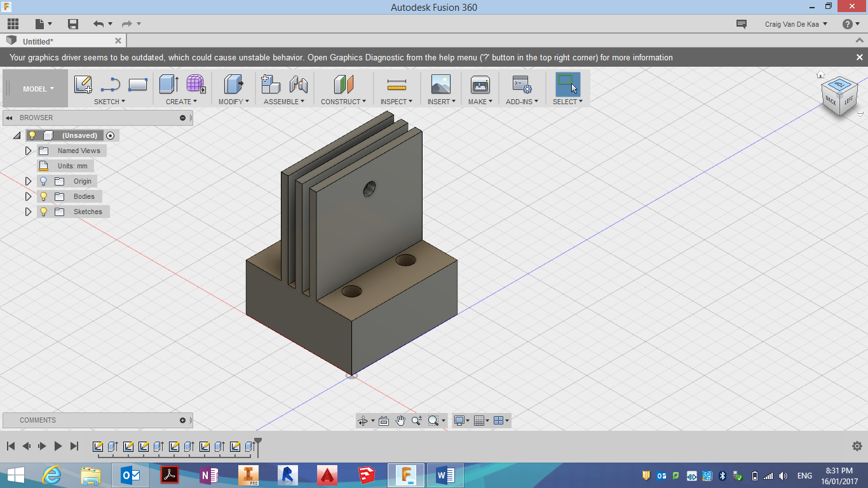868x488 pixels.
Task: Click the activate radio button beside (Unsaved)
Action: coord(111,135)
